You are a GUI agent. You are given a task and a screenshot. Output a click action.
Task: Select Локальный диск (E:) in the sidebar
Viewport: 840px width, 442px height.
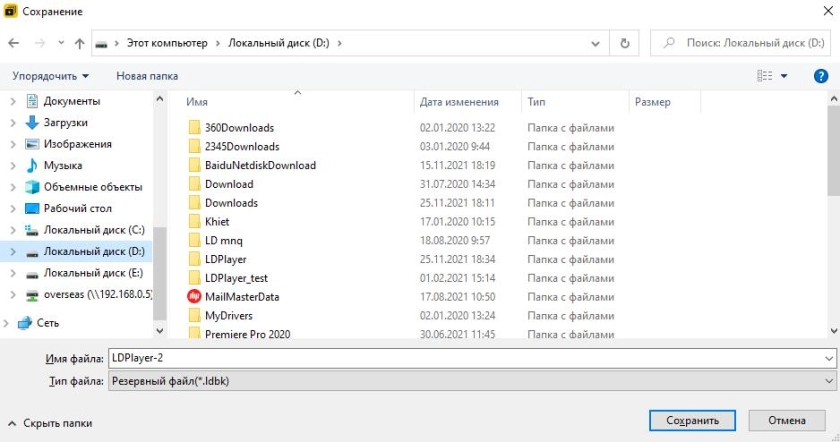coord(93,273)
